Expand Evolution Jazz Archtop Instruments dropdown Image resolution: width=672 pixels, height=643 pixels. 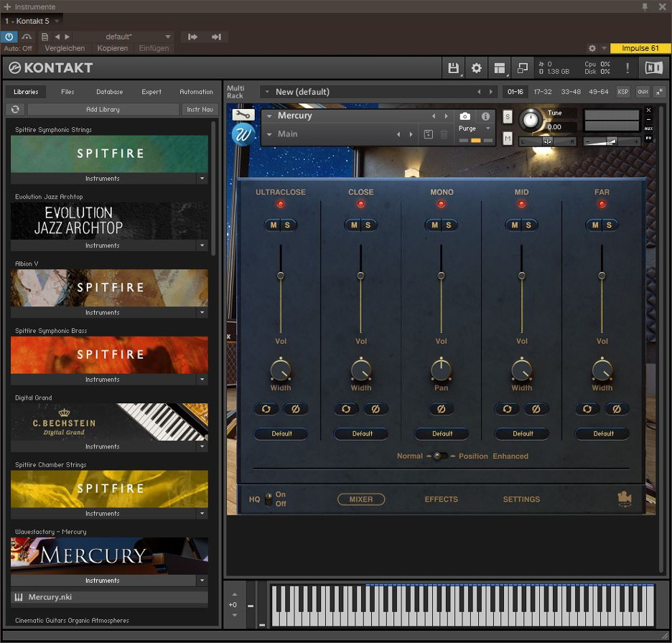(x=202, y=245)
